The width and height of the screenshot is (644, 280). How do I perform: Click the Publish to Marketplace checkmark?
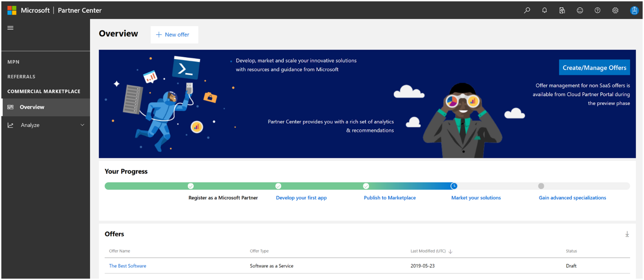click(x=366, y=186)
